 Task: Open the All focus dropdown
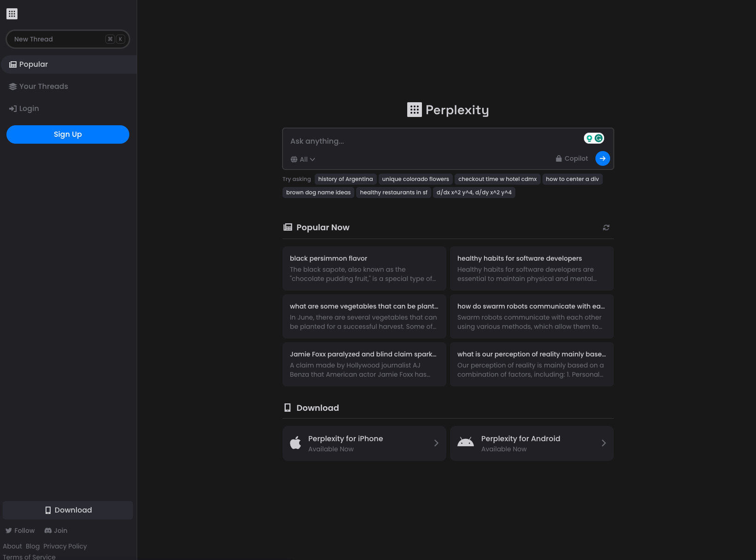[303, 159]
